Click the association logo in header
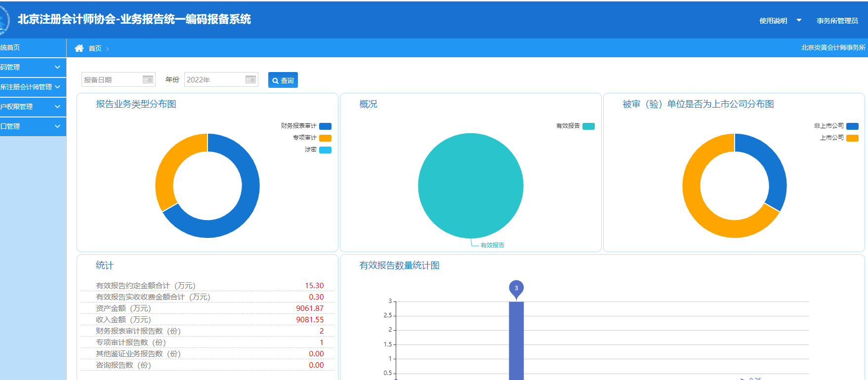Image resolution: width=868 pixels, height=380 pixels. pyautogui.click(x=4, y=20)
